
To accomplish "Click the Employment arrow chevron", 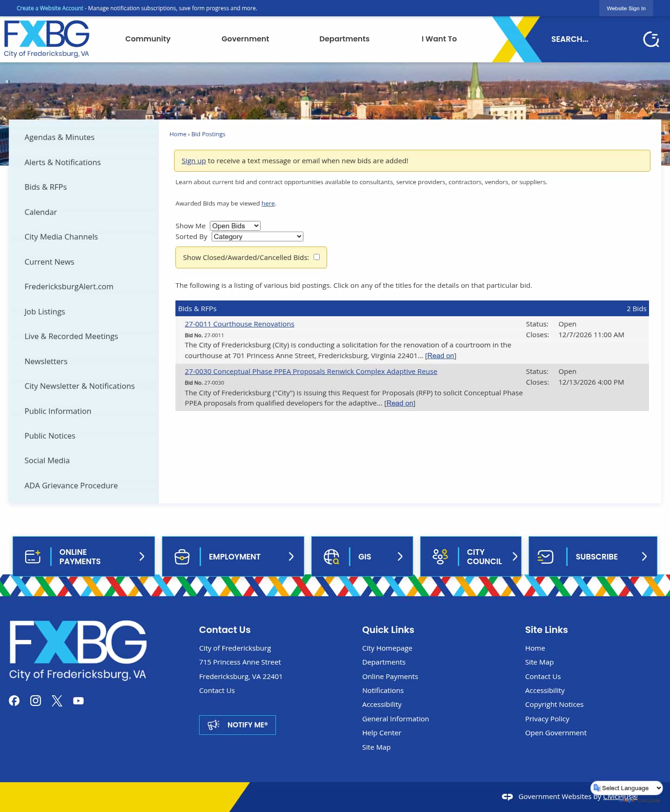I will (291, 556).
